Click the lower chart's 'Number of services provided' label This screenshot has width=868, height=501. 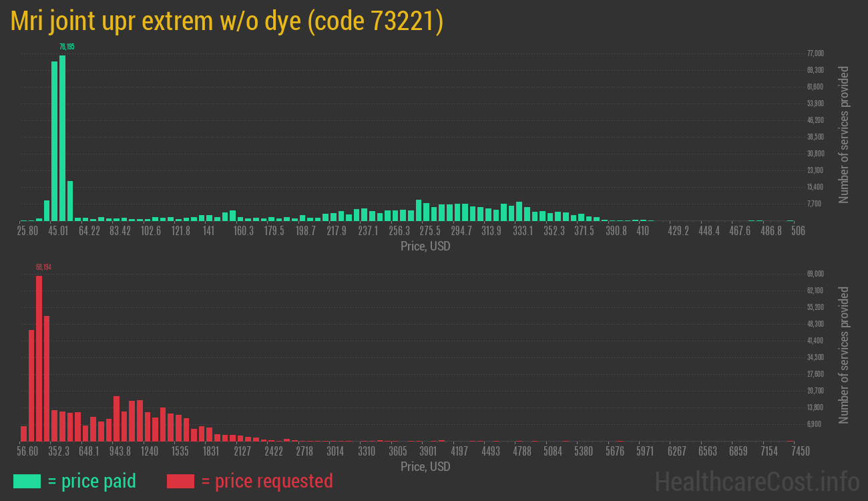click(844, 355)
